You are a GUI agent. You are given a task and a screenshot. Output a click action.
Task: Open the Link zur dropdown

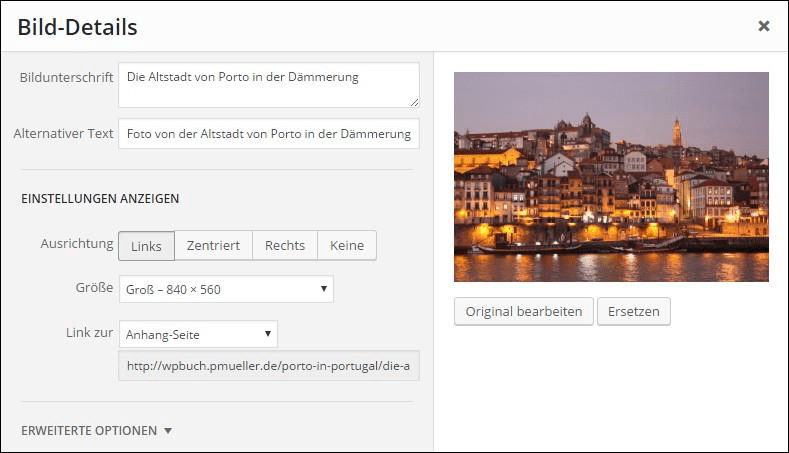(x=198, y=334)
